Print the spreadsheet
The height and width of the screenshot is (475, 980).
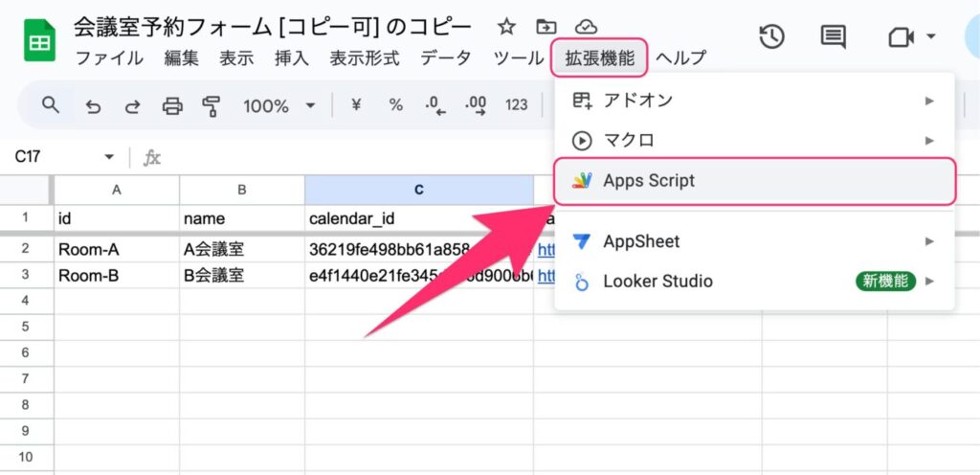(172, 106)
